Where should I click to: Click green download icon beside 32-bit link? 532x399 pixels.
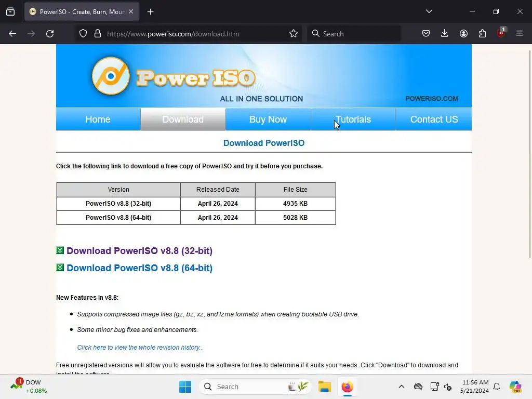[x=60, y=250]
